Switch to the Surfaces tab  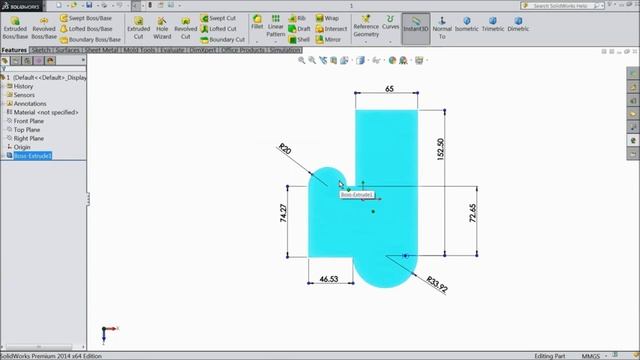coord(67,50)
